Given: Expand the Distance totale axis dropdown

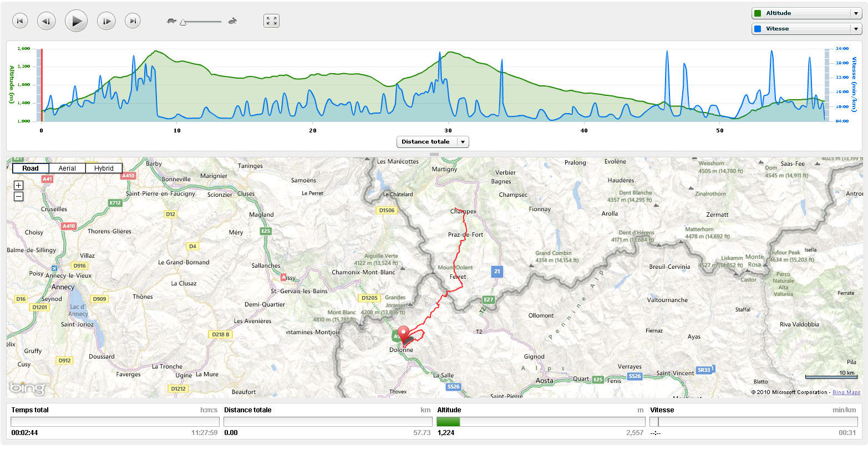Looking at the screenshot, I should point(433,142).
